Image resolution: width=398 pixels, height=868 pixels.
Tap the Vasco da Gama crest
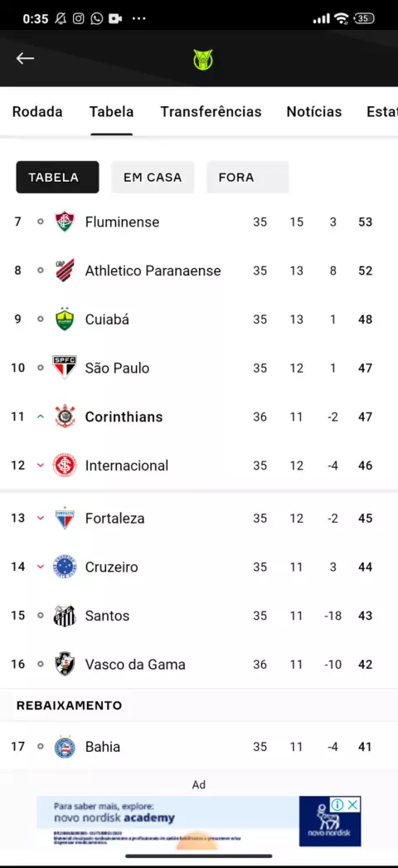coord(65,665)
